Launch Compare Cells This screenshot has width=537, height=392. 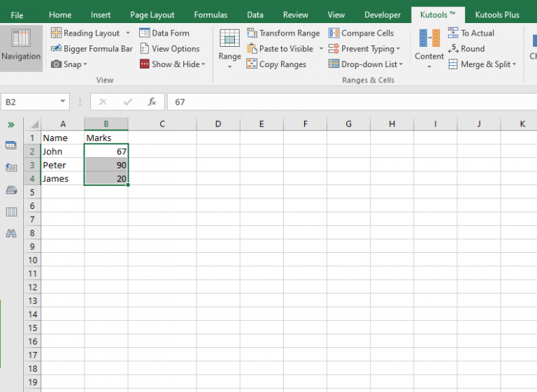click(x=361, y=33)
